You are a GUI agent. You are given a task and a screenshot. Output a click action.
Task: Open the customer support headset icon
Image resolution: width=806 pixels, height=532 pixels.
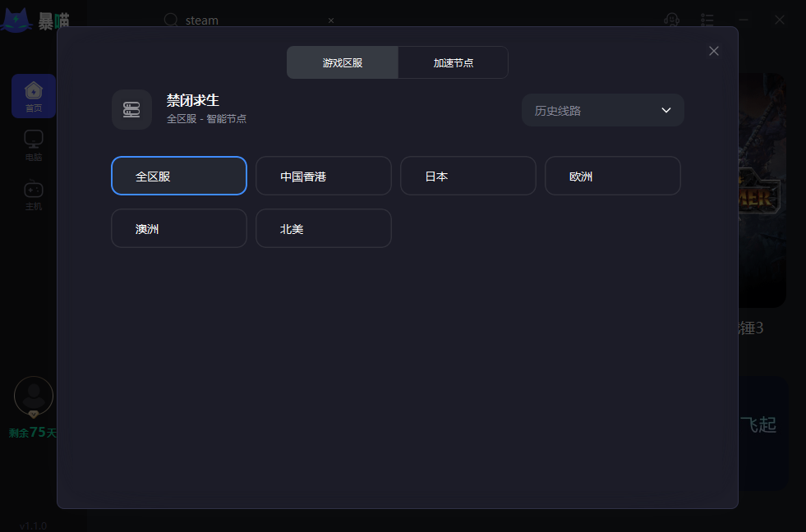(671, 20)
